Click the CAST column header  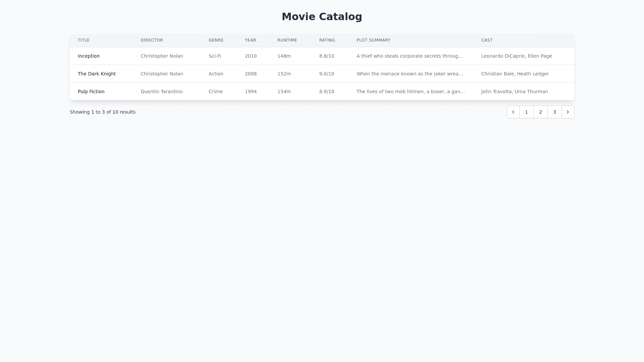coord(487,40)
